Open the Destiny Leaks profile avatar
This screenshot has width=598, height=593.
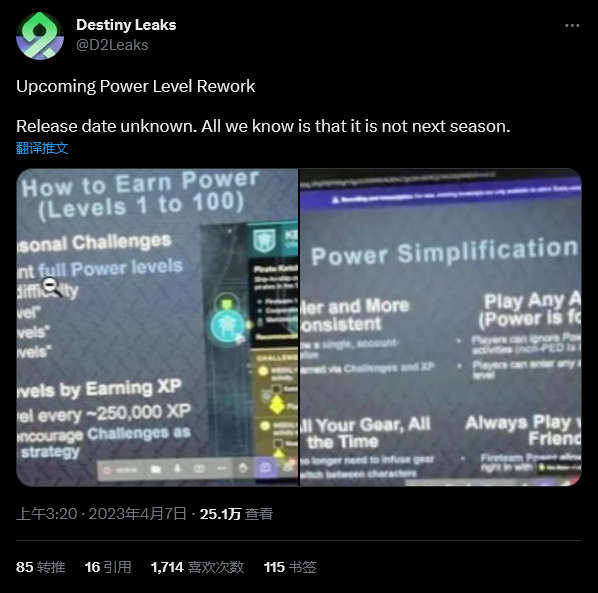[40, 35]
